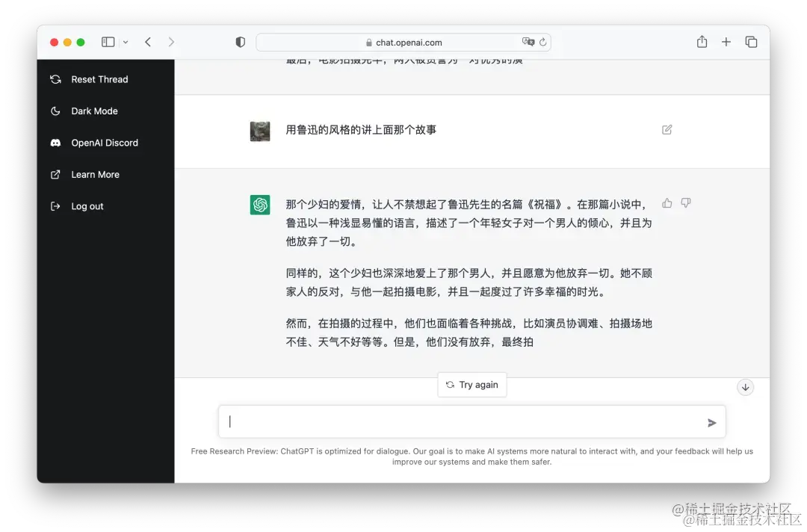807x532 pixels.
Task: Open the Safari share icon
Action: (x=702, y=42)
